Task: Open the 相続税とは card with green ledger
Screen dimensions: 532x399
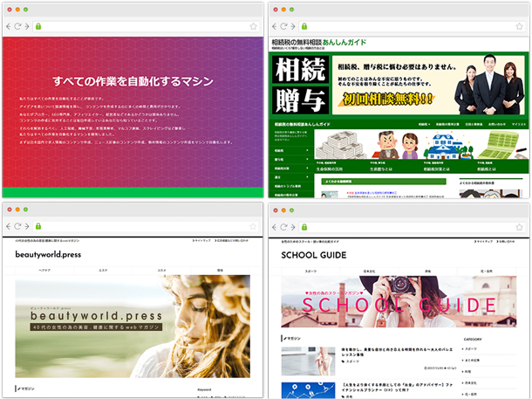Action: coord(501,151)
